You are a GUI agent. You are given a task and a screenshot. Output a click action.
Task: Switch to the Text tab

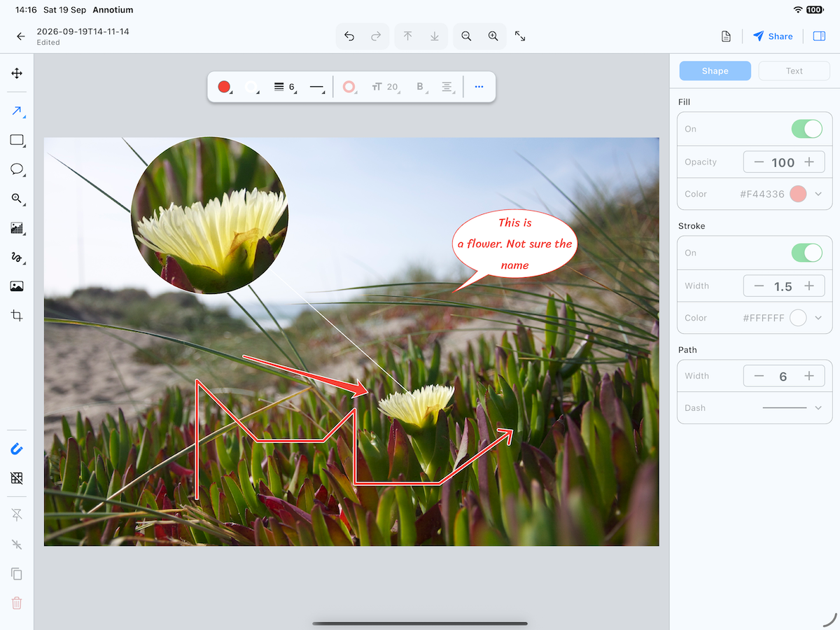coord(794,71)
